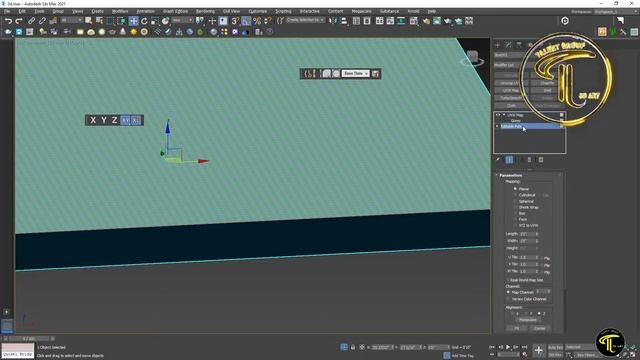
Task: Switch to the Modify command panel tab
Action: [508, 45]
